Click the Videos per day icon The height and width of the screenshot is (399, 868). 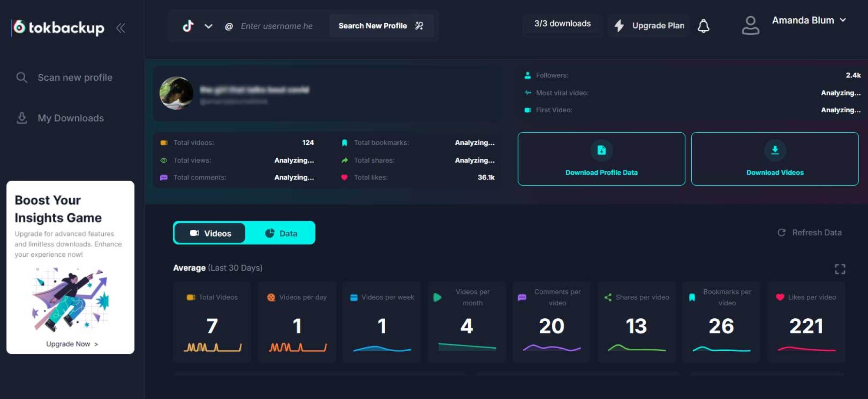(271, 298)
